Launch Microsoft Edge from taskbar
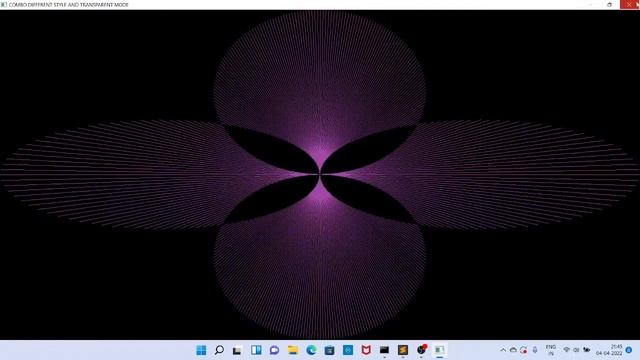The height and width of the screenshot is (360, 640). coord(311,350)
